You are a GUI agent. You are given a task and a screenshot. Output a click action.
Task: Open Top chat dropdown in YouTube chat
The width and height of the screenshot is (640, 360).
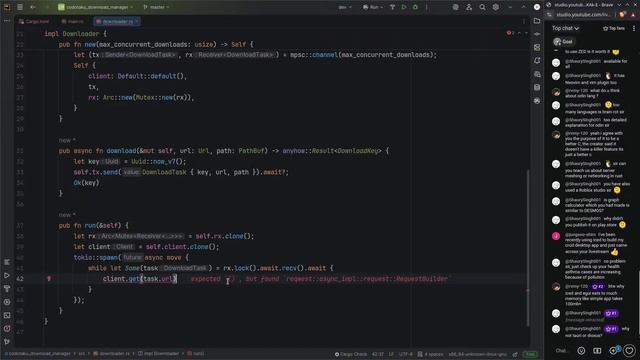[565, 28]
